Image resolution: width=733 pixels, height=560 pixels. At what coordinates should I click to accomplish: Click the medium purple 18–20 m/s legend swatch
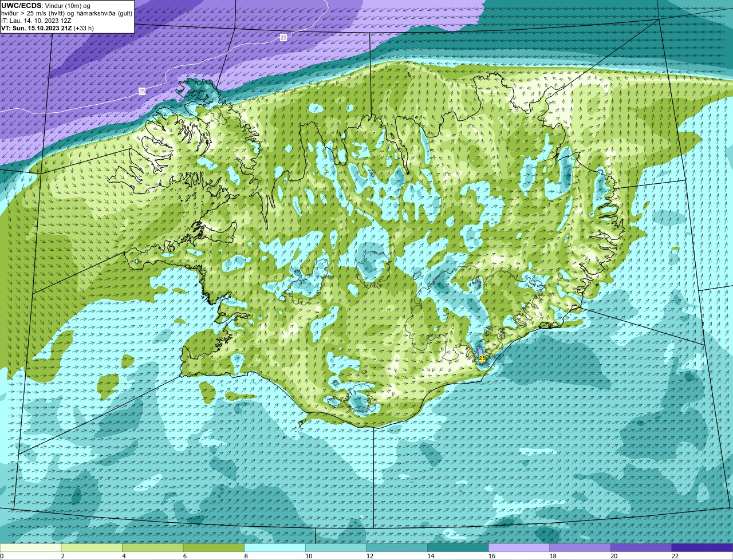coord(580,547)
